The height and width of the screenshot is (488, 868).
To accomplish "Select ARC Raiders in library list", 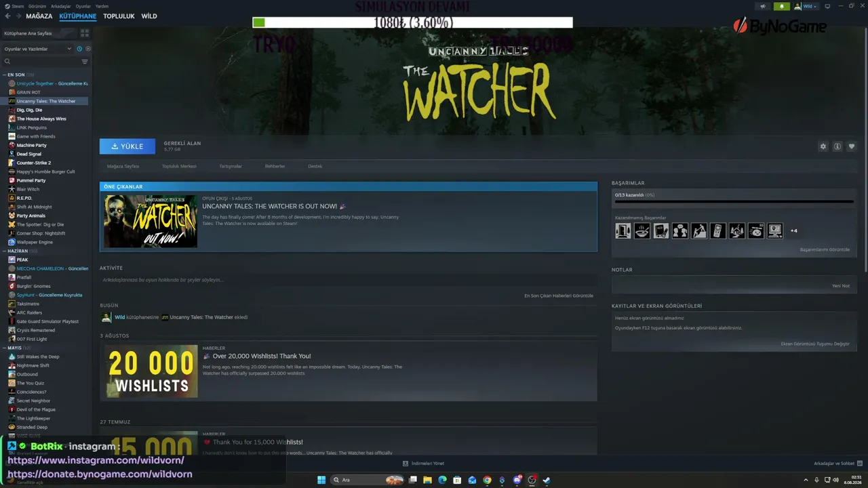I will point(28,312).
